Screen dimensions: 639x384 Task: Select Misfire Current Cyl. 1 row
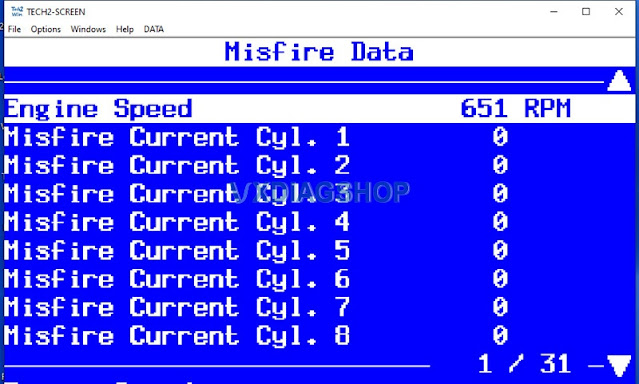pyautogui.click(x=320, y=137)
